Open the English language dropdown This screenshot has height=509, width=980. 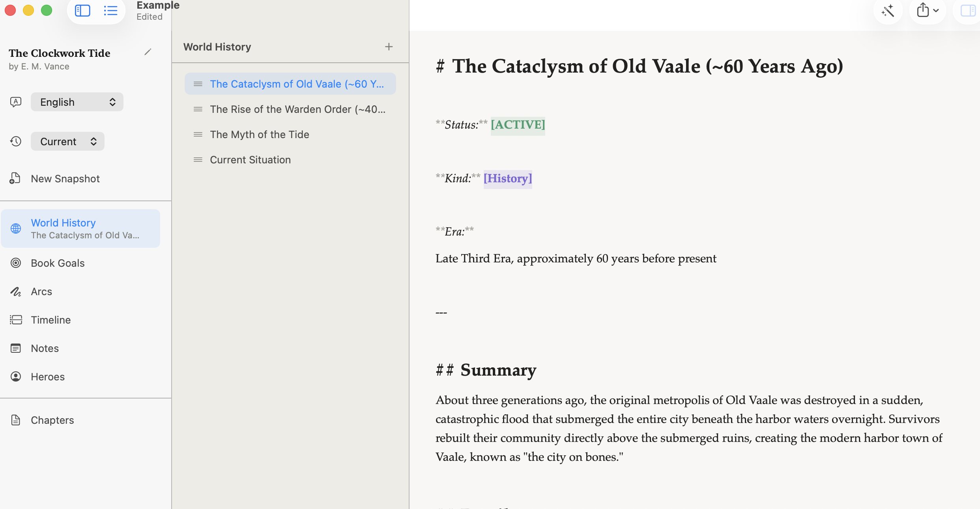[77, 102]
